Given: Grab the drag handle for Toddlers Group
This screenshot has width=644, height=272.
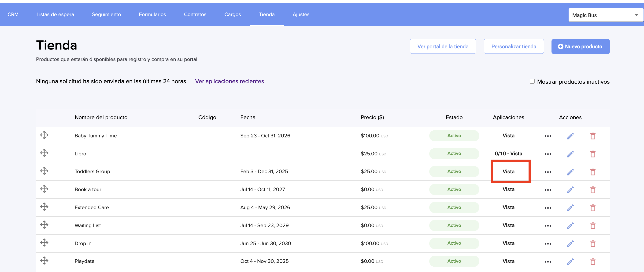Looking at the screenshot, I should click(x=44, y=171).
